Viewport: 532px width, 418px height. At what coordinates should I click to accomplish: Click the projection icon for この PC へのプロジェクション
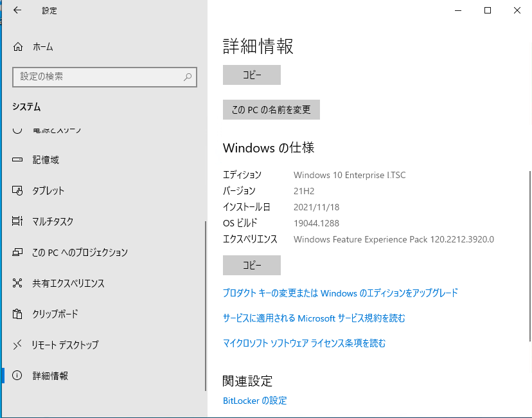click(x=17, y=252)
